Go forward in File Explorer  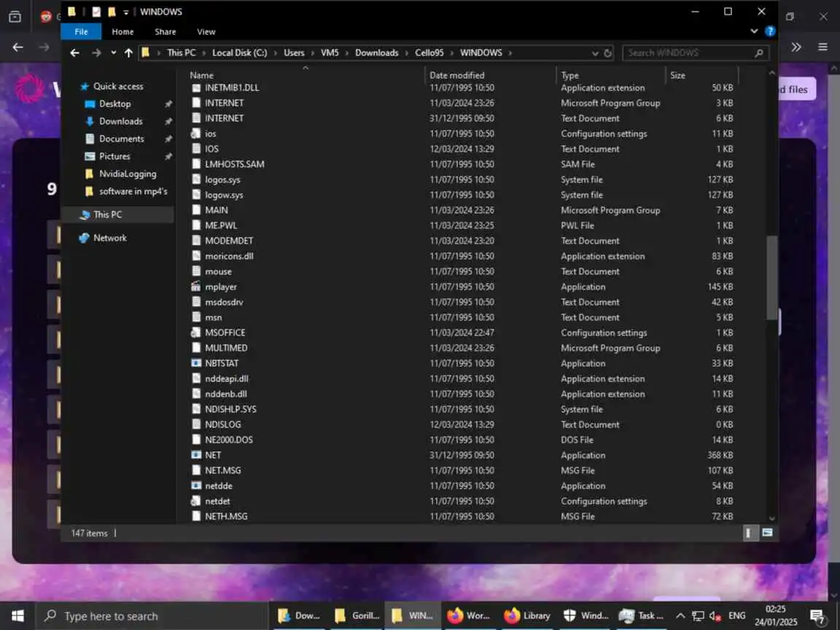pos(96,52)
